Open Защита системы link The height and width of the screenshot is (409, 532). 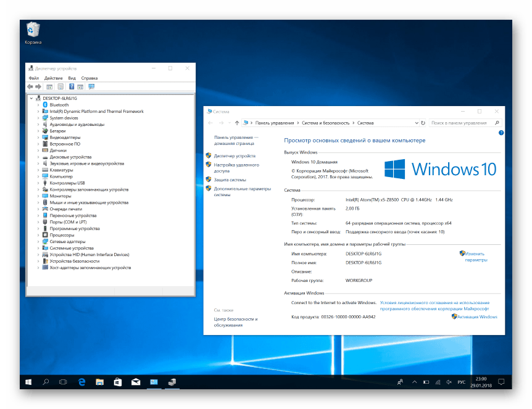point(230,180)
